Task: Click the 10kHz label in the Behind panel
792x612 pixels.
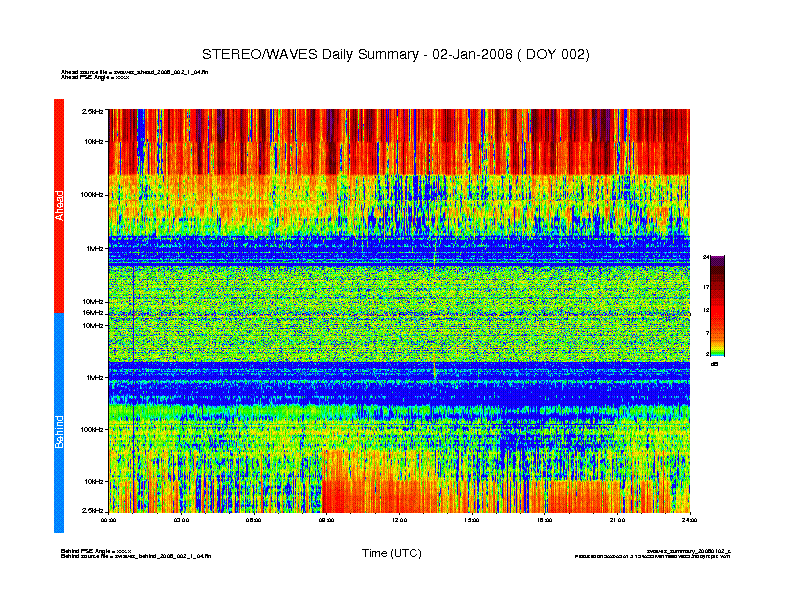Action: coord(94,482)
